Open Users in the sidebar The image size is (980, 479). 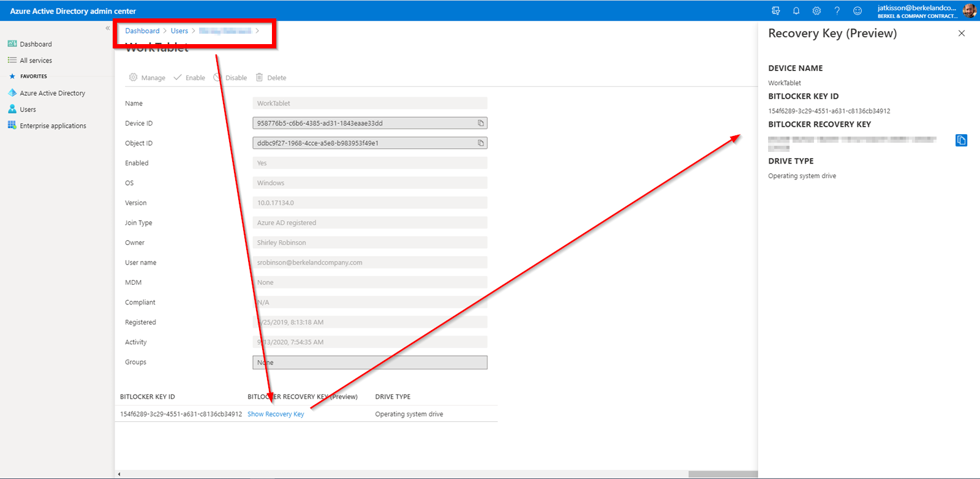tap(28, 110)
